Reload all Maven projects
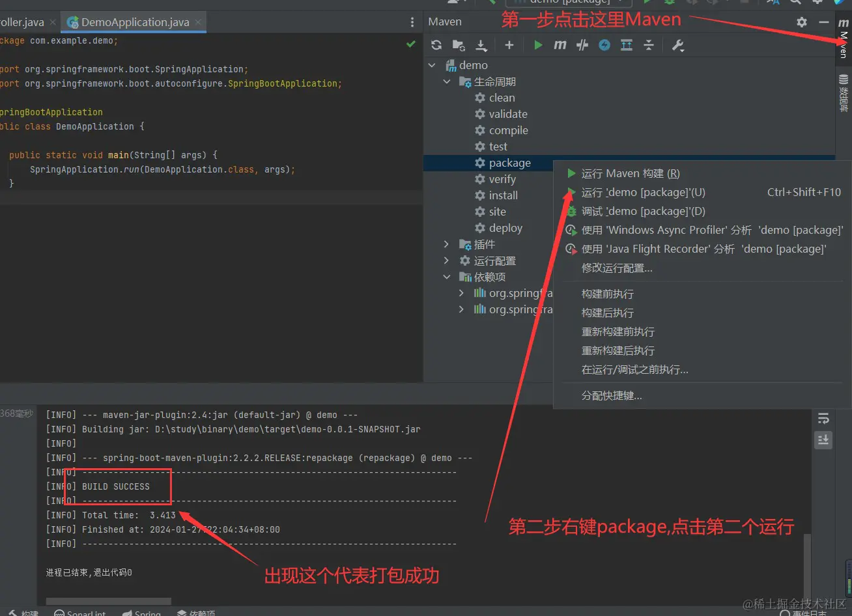 pos(436,45)
